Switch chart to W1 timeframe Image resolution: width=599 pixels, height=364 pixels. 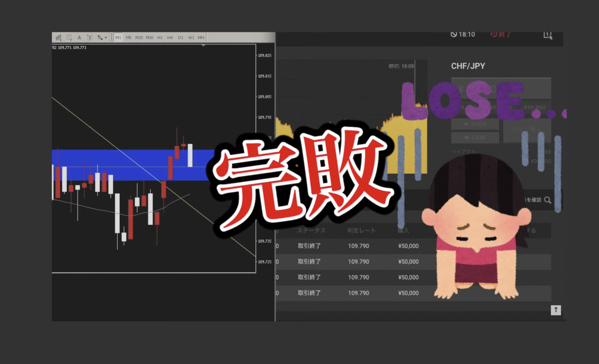[191, 37]
